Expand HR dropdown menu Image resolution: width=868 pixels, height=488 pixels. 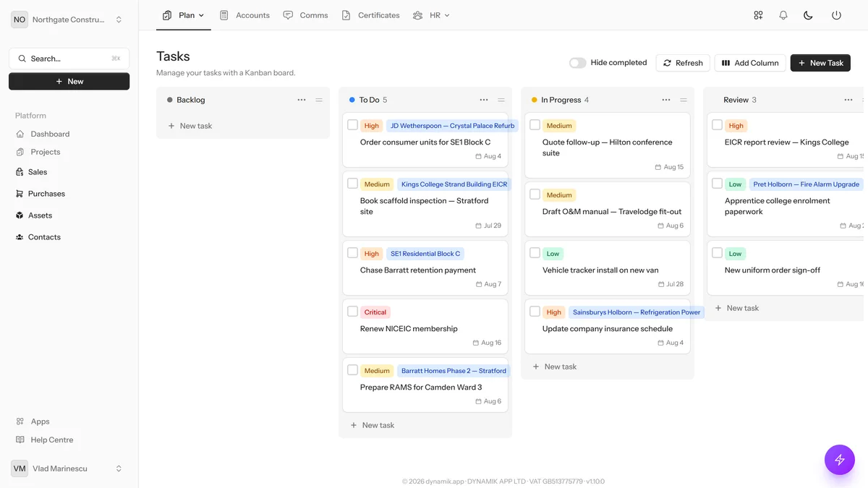point(432,15)
